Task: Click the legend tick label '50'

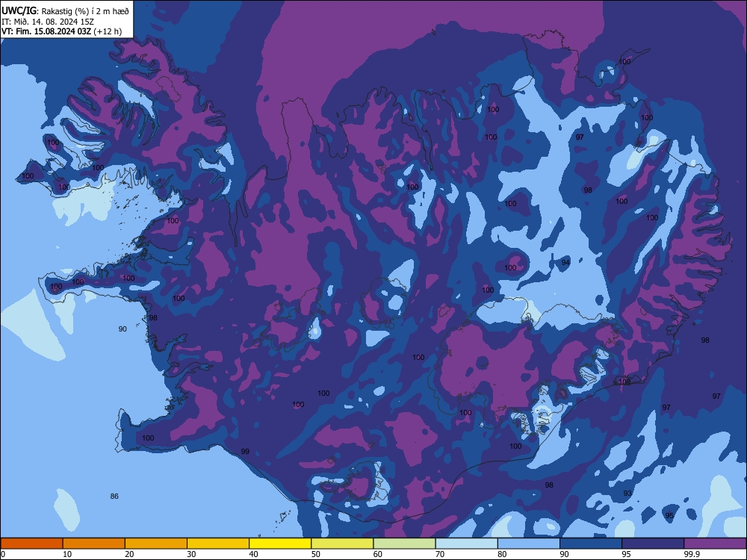Action: pos(316,554)
